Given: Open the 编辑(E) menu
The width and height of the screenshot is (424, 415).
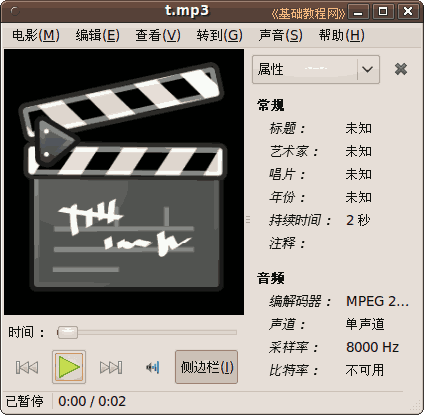Looking at the screenshot, I should click(97, 35).
